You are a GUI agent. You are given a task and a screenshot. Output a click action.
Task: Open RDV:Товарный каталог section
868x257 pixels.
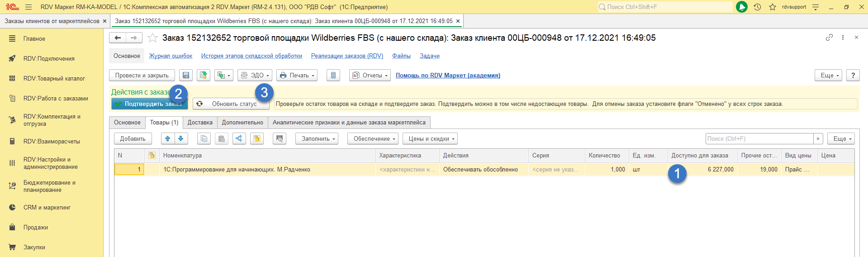tap(54, 79)
